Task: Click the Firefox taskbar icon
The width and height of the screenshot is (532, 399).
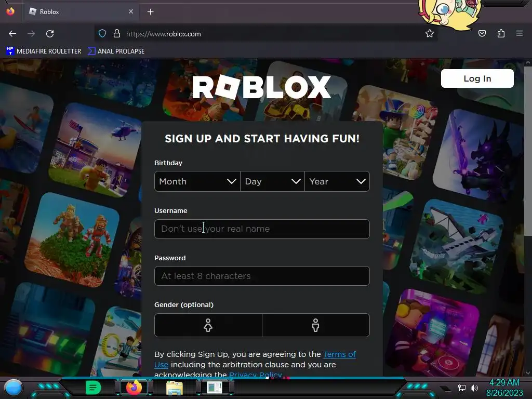Action: [134, 388]
